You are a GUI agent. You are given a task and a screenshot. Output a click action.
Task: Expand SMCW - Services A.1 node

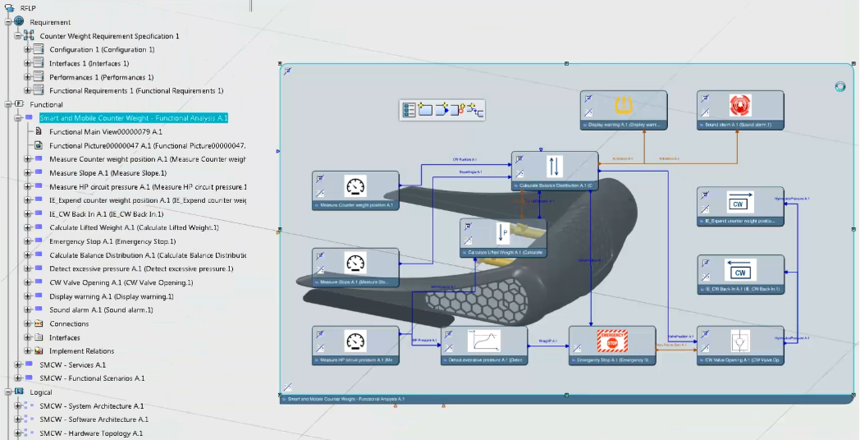pos(18,365)
